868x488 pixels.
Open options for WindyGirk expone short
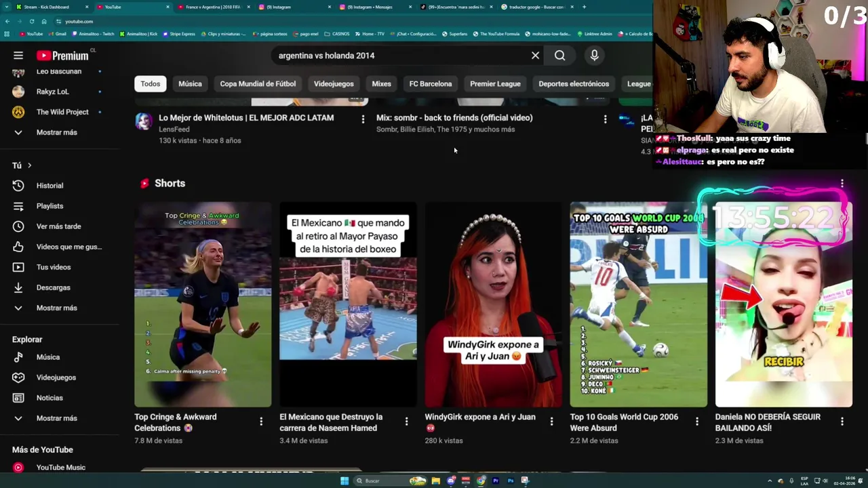(551, 422)
